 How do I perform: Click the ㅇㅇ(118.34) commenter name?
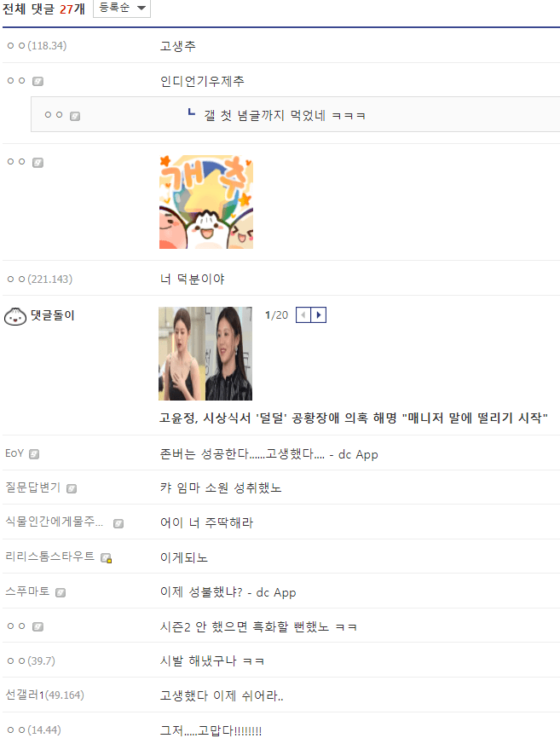click(x=37, y=46)
